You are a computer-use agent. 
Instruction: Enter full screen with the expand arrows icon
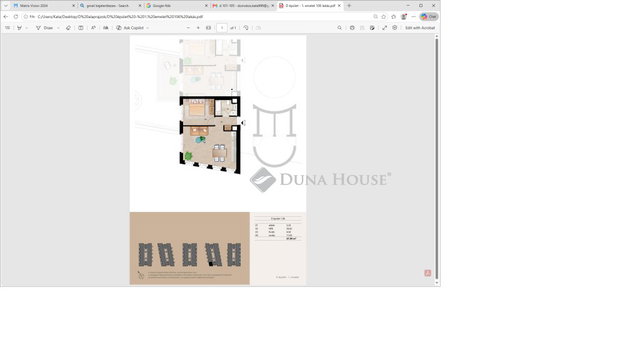coord(384,28)
